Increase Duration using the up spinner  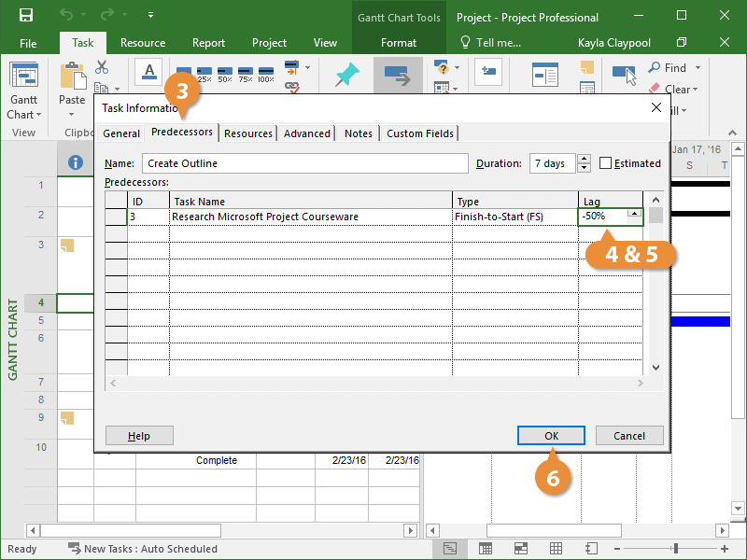pos(584,159)
